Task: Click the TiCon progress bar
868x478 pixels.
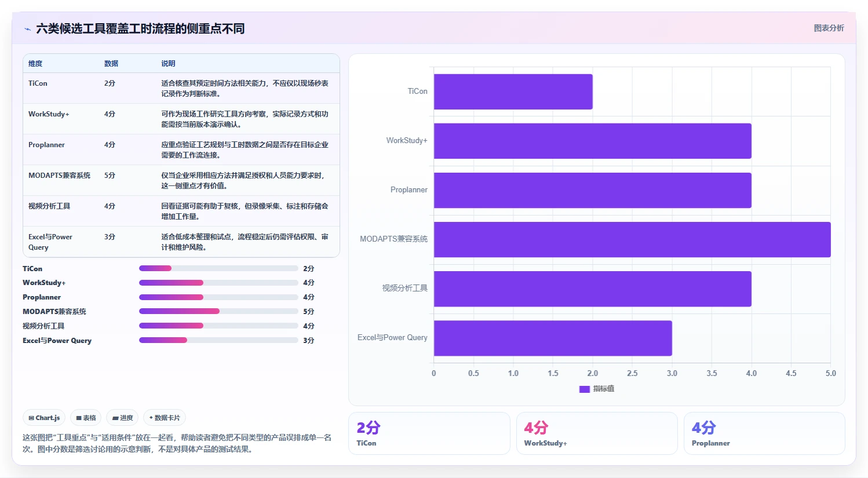Action: [x=218, y=268]
